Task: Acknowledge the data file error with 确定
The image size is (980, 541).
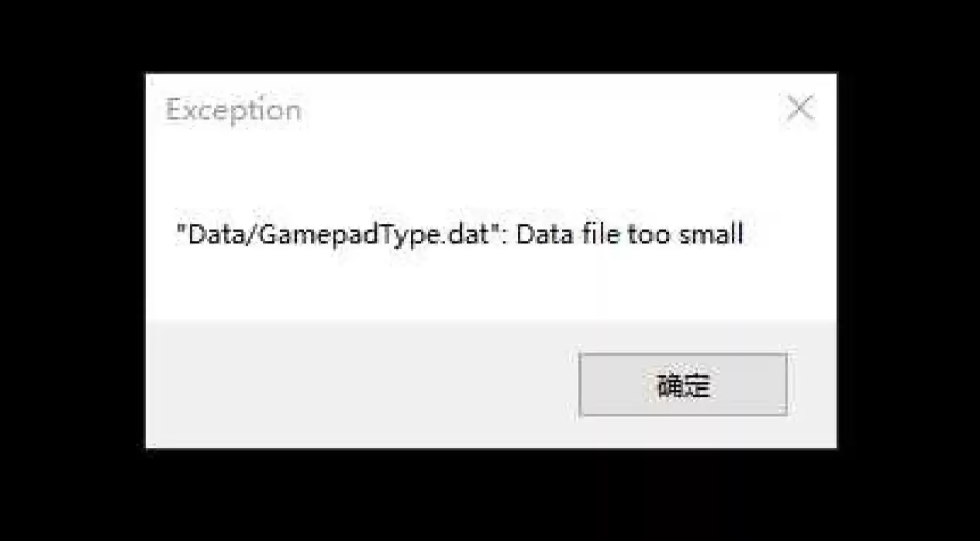Action: (683, 384)
